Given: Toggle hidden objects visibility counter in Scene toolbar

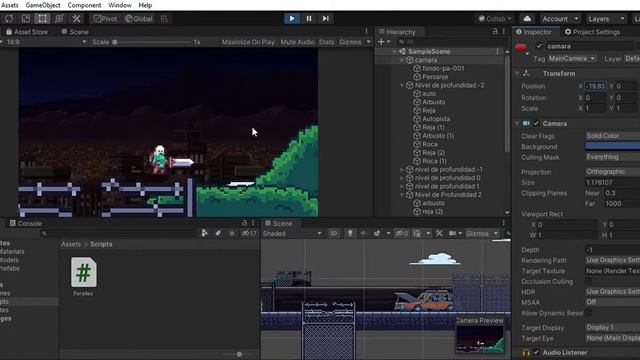Looking at the screenshot, I should click(x=402, y=233).
